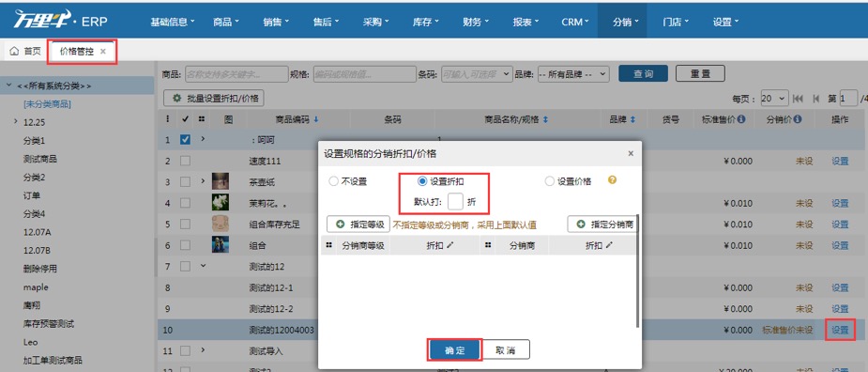The height and width of the screenshot is (372, 868).
Task: Sort by 商品名称/规格 arrow icon
Action: pyautogui.click(x=545, y=119)
